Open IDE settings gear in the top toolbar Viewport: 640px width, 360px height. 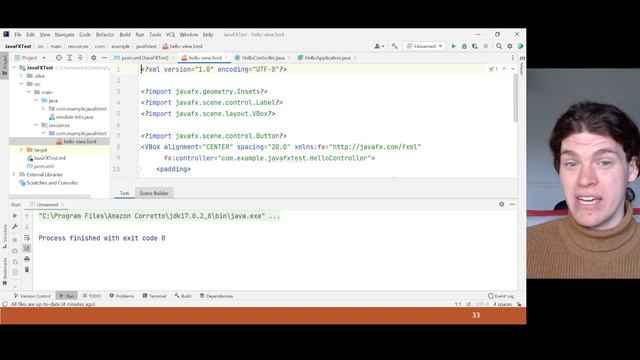[x=509, y=46]
